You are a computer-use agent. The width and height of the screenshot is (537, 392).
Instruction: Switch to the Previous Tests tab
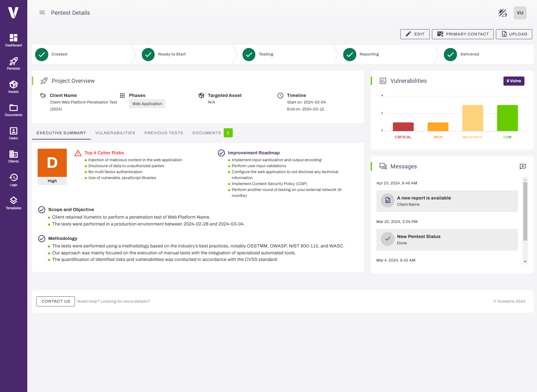(163, 133)
